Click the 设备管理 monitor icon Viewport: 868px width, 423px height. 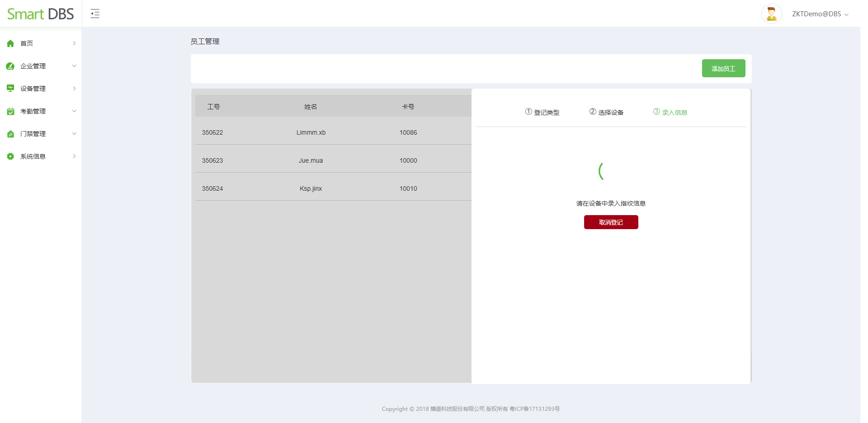tap(10, 89)
